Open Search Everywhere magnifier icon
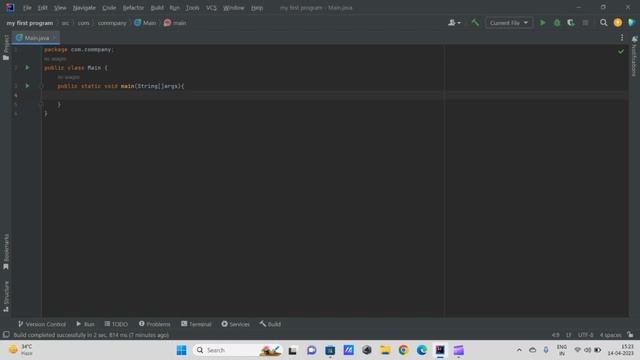Image resolution: width=640 pixels, height=360 pixels. [603, 23]
